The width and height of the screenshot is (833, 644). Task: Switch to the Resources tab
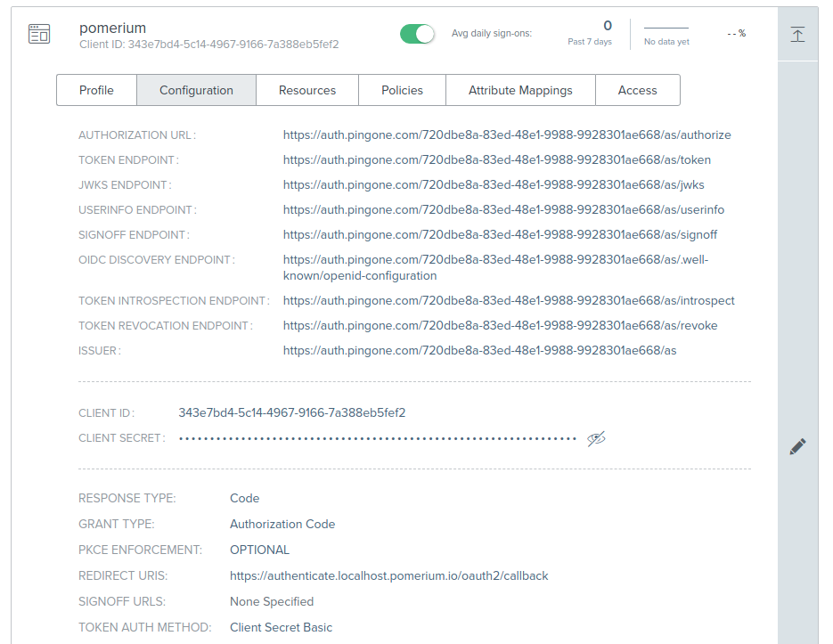[307, 90]
